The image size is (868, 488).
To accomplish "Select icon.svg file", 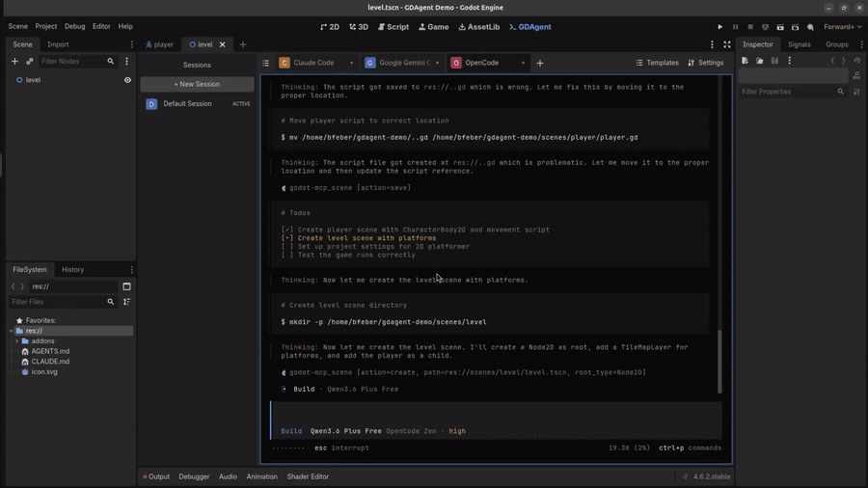I will (44, 372).
